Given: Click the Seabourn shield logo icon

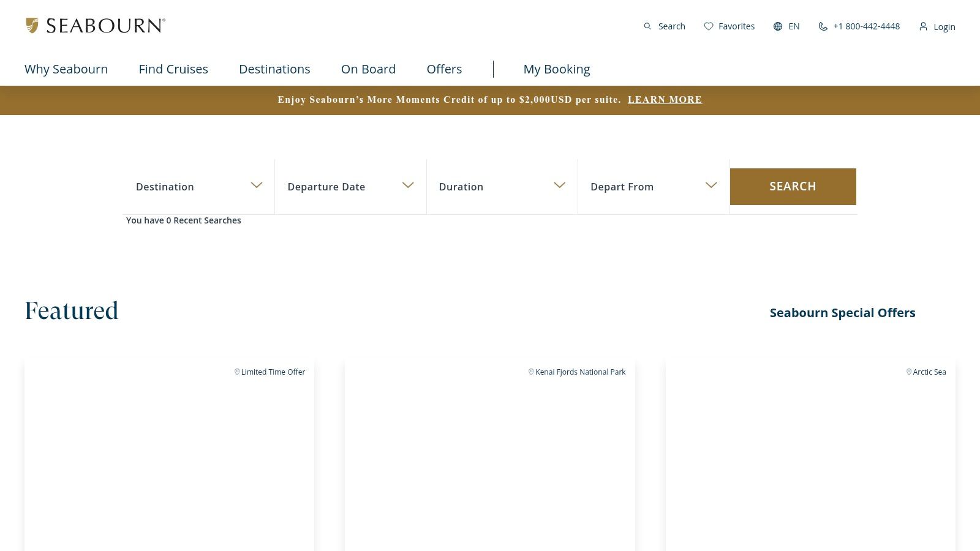Looking at the screenshot, I should click(x=32, y=26).
